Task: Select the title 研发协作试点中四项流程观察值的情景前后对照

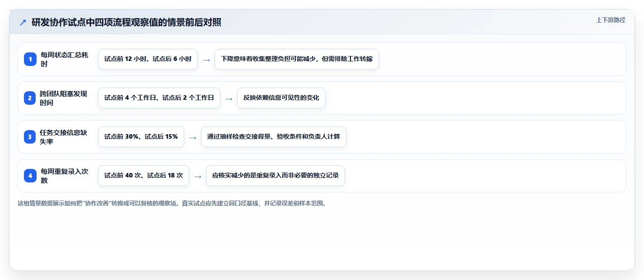Action: click(x=126, y=23)
